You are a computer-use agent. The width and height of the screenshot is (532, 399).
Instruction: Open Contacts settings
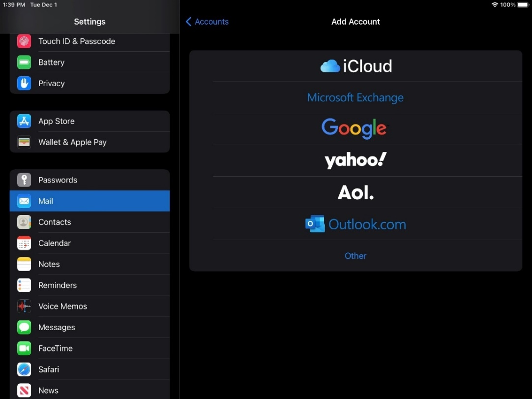[x=89, y=222]
